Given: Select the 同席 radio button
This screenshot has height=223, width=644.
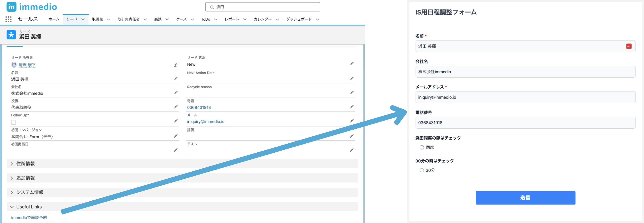Looking at the screenshot, I should click(422, 147).
